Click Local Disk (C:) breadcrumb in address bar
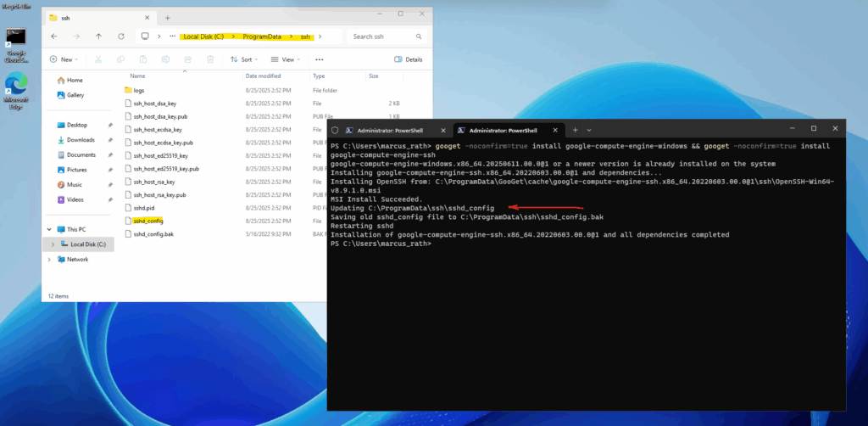 click(x=203, y=36)
